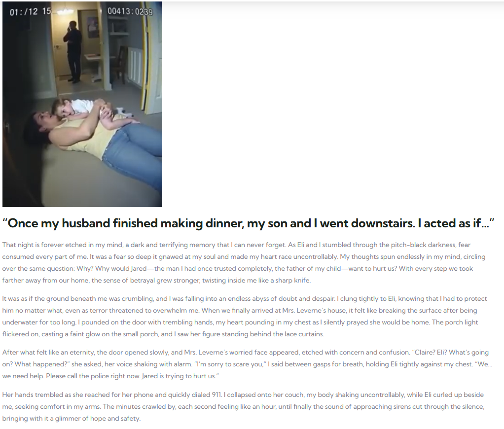Viewport: 504px width, 429px height.
Task: Click the man on phone in doorway
Action: click(73, 51)
